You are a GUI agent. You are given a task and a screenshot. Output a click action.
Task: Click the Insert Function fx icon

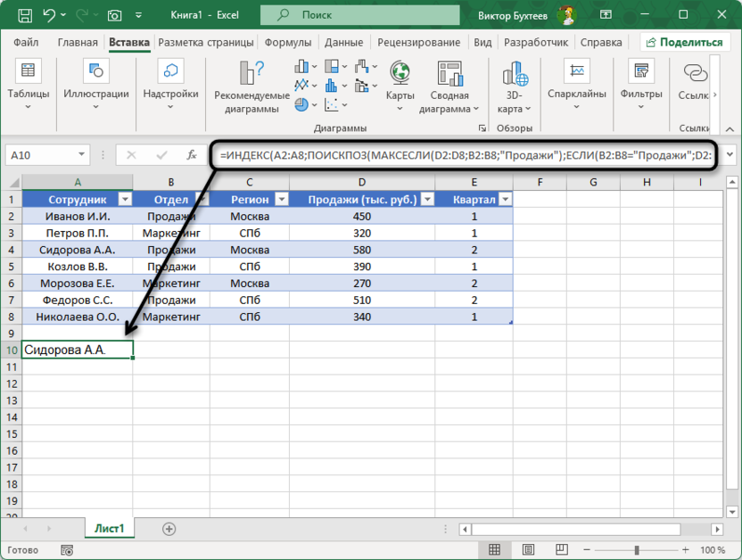coord(191,154)
